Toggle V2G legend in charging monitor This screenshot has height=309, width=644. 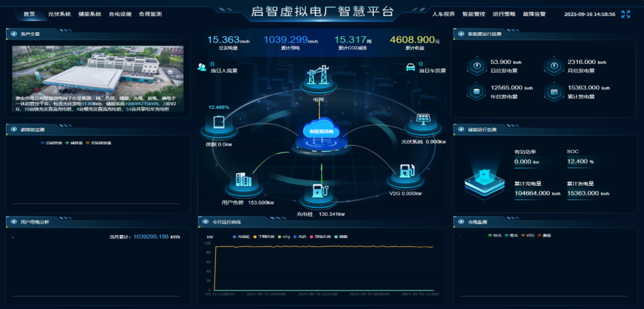pos(528,236)
